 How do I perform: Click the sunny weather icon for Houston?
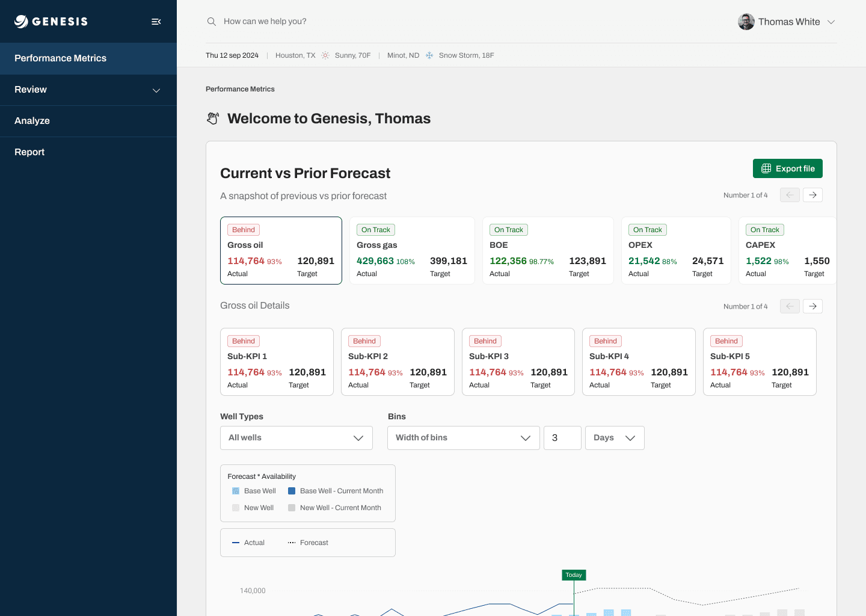(325, 55)
